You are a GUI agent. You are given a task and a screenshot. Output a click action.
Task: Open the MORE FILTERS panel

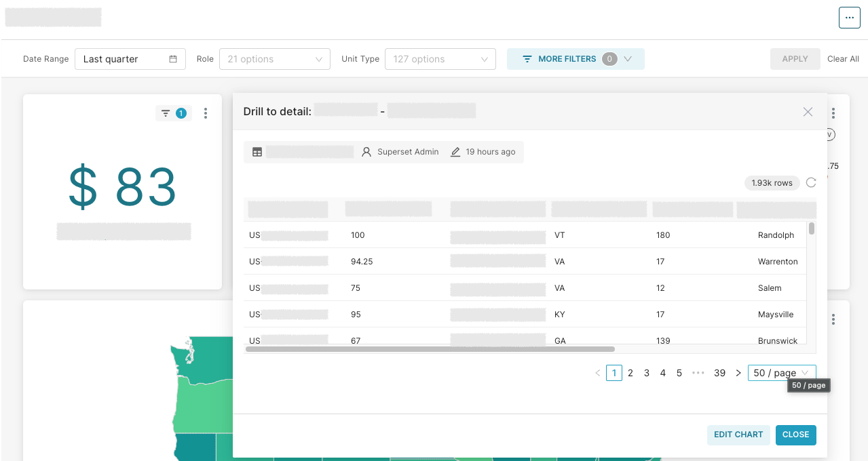click(x=575, y=59)
